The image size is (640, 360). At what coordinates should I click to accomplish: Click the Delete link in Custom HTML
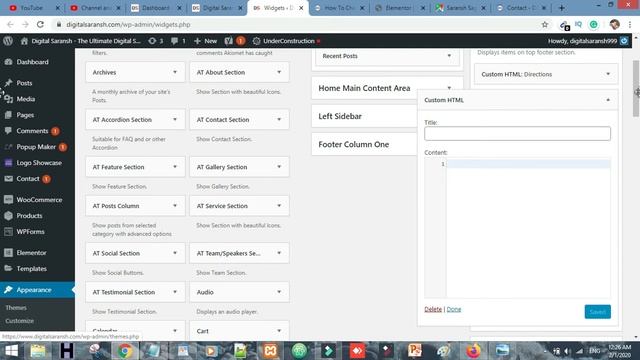point(433,309)
